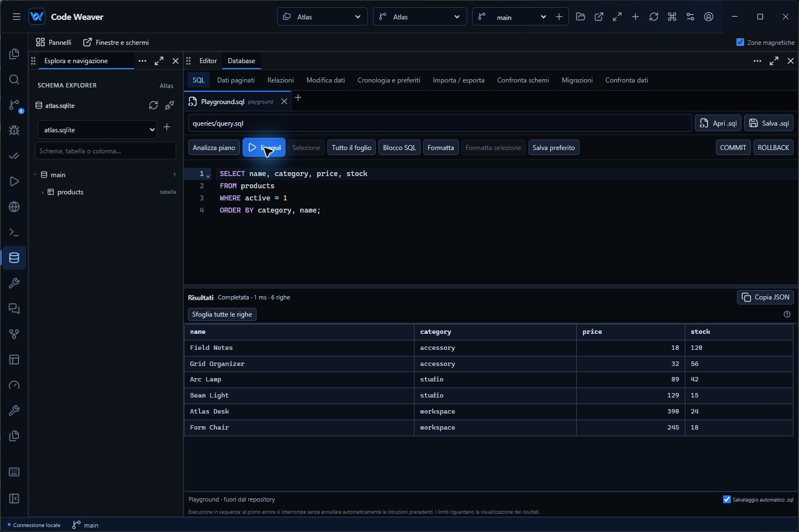Add a new SQL tab beside Playground.sql
The height and width of the screenshot is (532, 799).
(x=298, y=98)
